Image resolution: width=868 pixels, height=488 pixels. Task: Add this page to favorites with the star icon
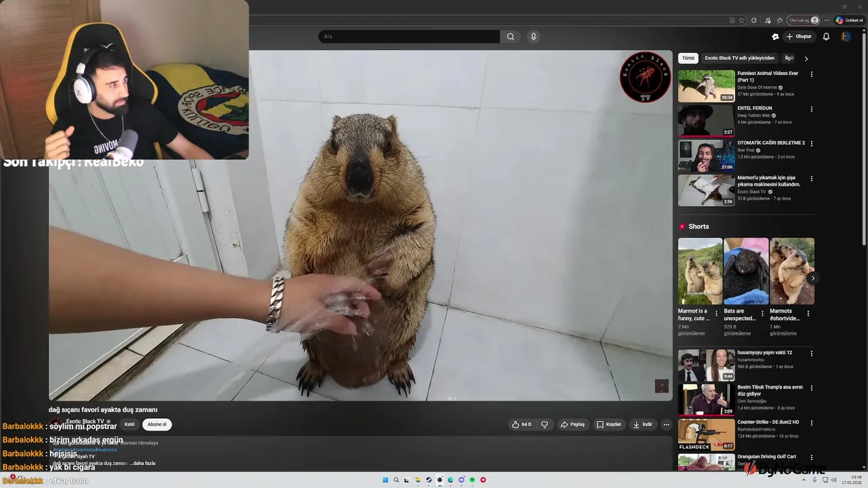pos(741,20)
